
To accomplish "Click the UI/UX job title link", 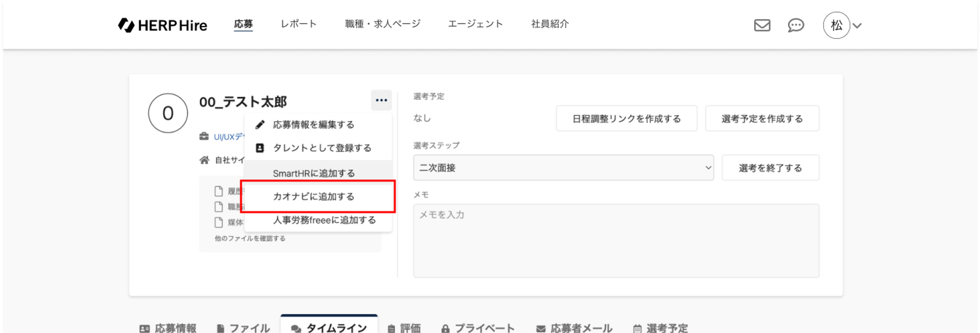I will pyautogui.click(x=229, y=137).
